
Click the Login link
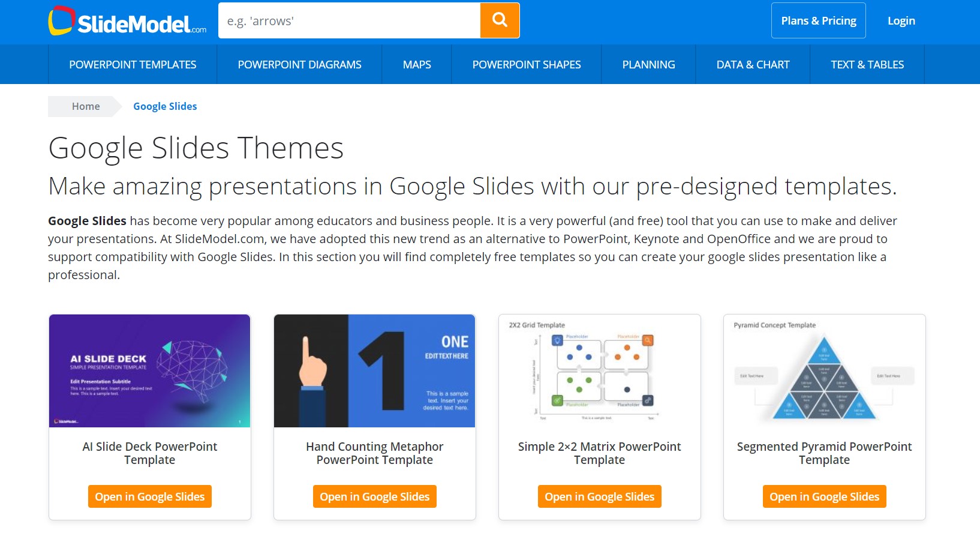coord(901,20)
